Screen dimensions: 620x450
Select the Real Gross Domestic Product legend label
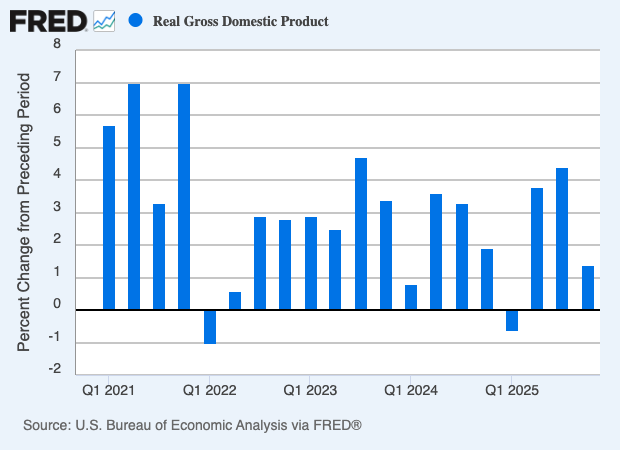pos(240,21)
